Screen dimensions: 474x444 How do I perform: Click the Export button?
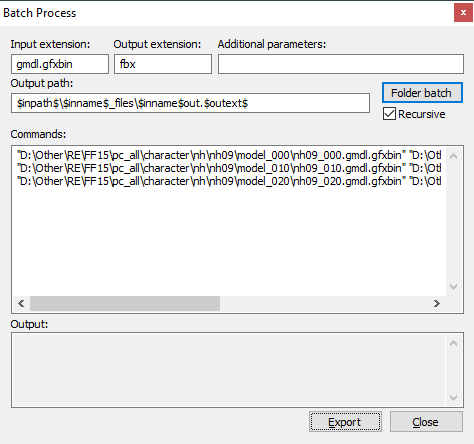point(345,422)
